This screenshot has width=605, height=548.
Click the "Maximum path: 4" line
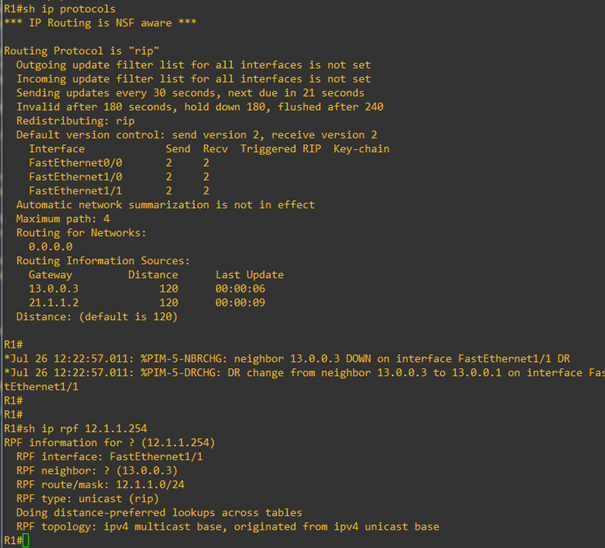click(x=63, y=219)
